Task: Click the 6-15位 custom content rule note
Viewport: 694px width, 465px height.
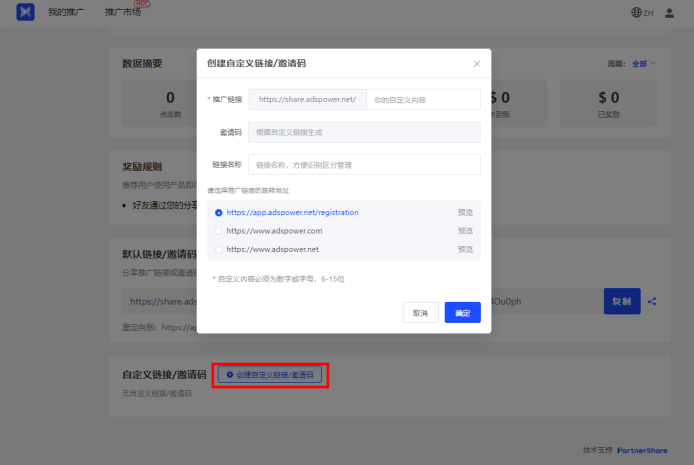Action: click(278, 279)
